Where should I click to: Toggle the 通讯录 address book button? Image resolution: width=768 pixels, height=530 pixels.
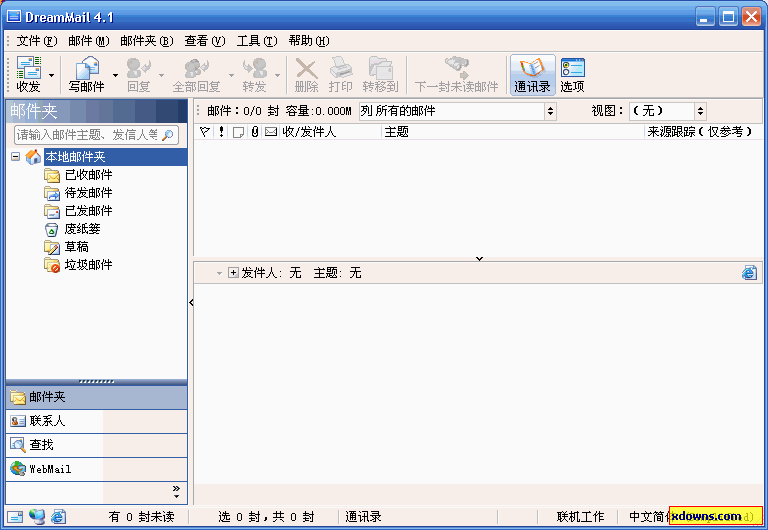(x=532, y=74)
